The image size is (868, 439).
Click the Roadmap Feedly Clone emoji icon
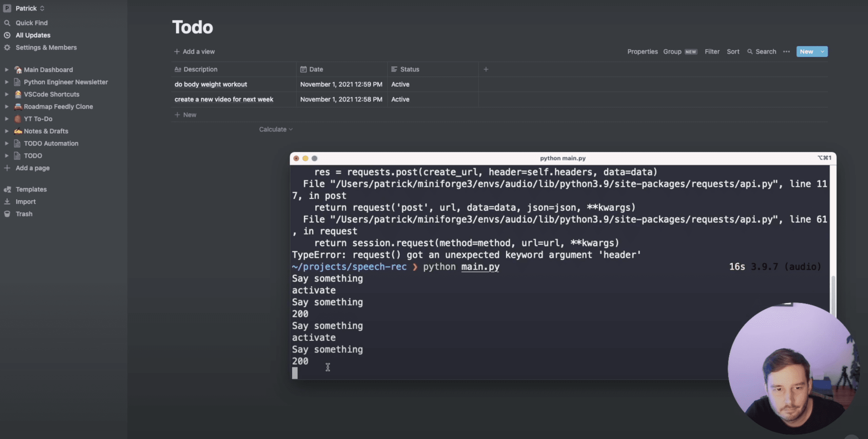(x=18, y=106)
